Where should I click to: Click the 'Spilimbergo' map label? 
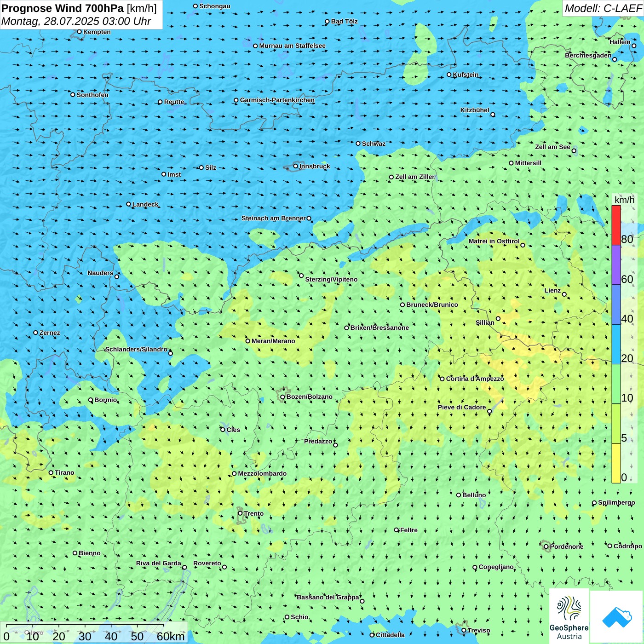616,502
